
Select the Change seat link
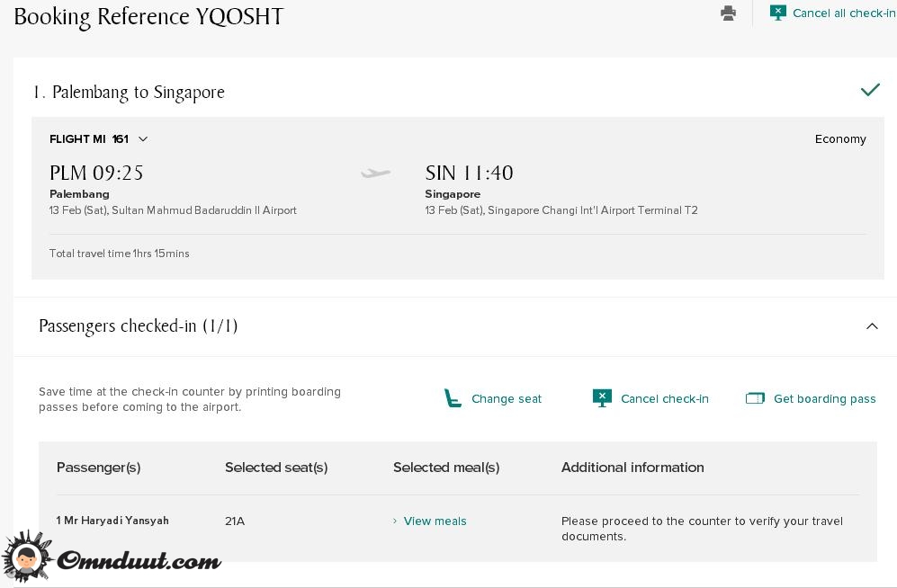coord(507,399)
